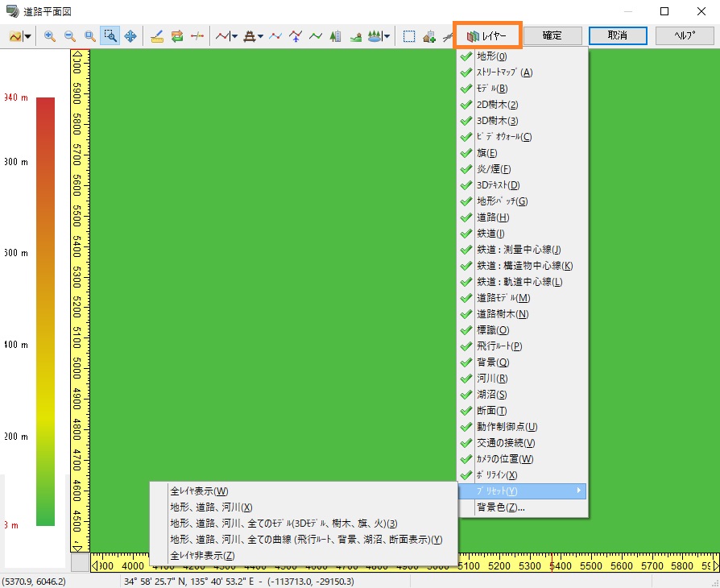720x588 pixels.
Task: Select the ruler measure tool
Action: pos(157,35)
